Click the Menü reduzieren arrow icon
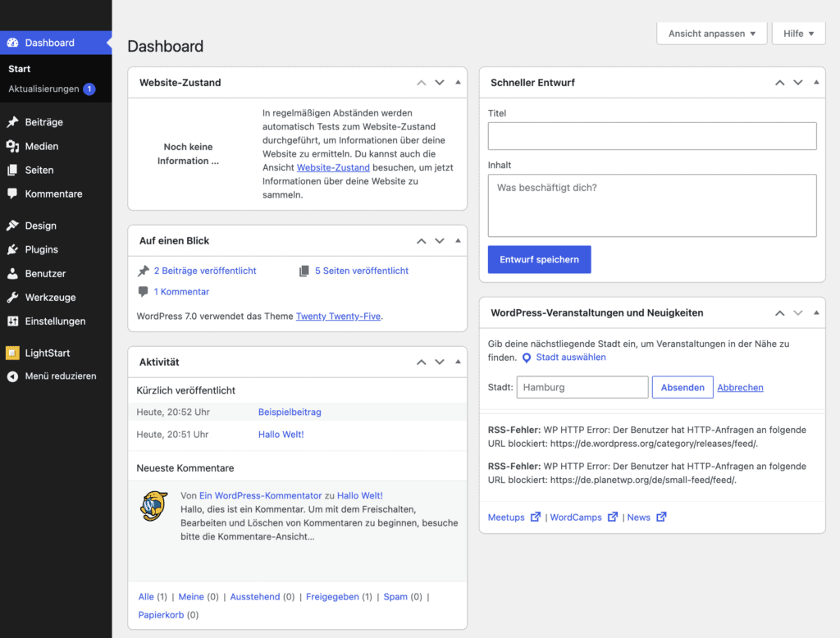The height and width of the screenshot is (638, 840). 12,376
